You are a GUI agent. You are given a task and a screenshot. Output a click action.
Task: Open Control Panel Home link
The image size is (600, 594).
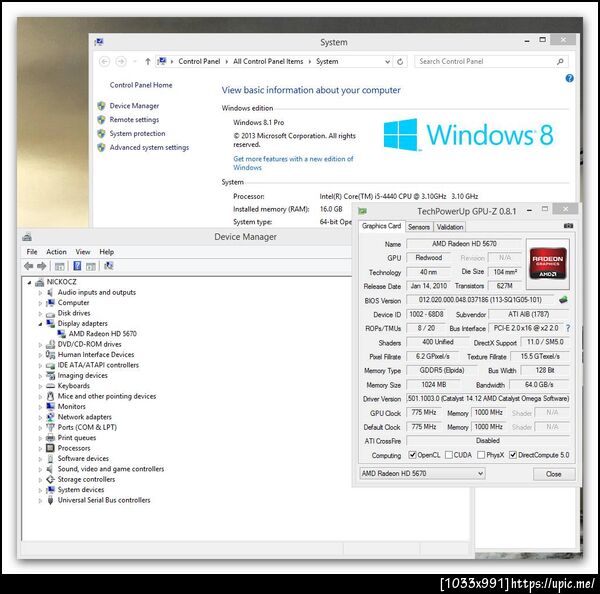click(141, 85)
